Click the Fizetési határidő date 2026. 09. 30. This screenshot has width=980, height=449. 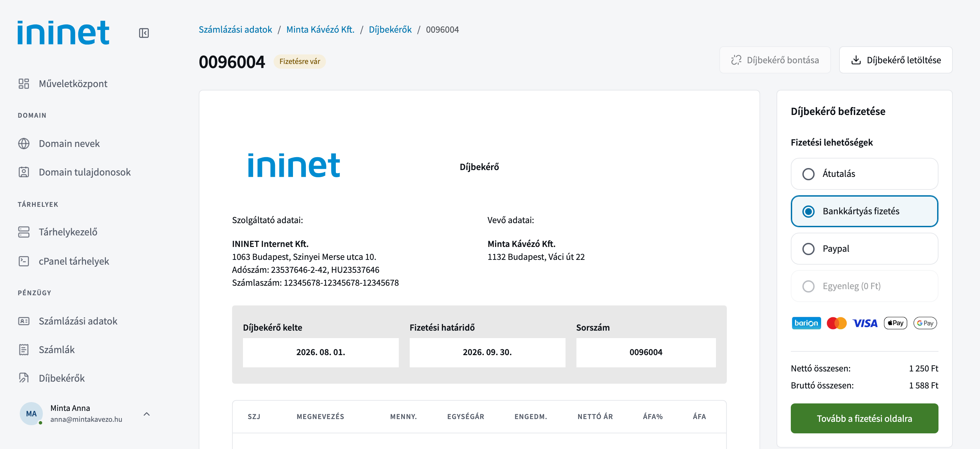pos(487,352)
